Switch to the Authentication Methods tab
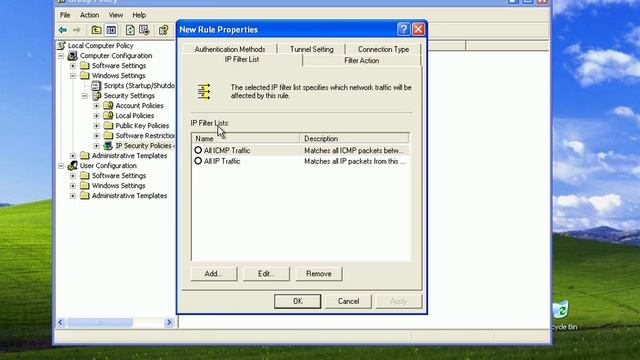This screenshot has height=360, width=640. pos(230,49)
